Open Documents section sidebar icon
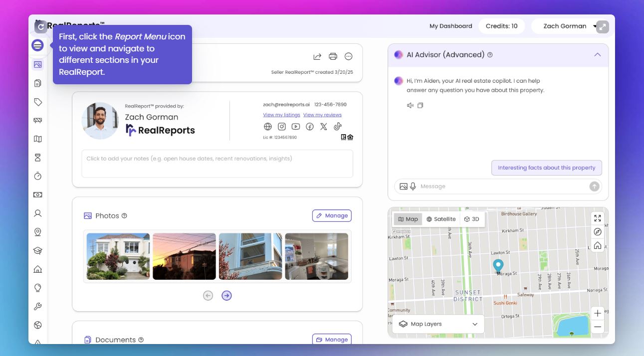Screen dimensions: 644x356 pos(37,83)
